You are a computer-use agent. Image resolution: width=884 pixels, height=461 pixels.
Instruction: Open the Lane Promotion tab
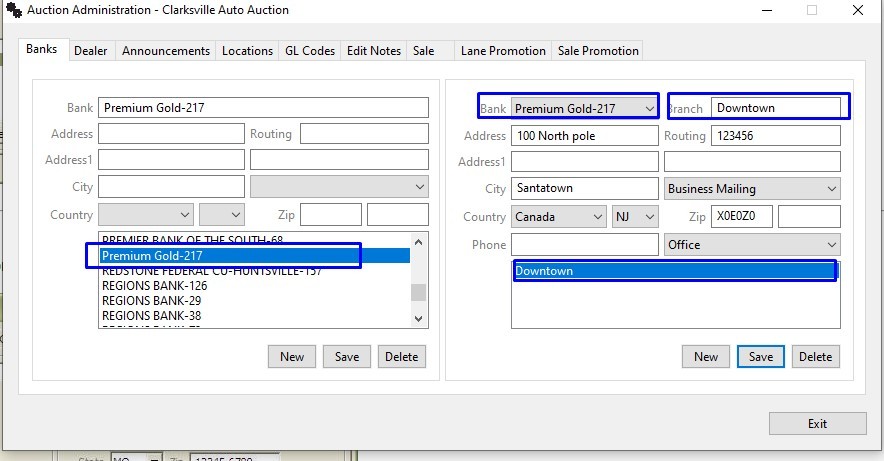point(503,51)
